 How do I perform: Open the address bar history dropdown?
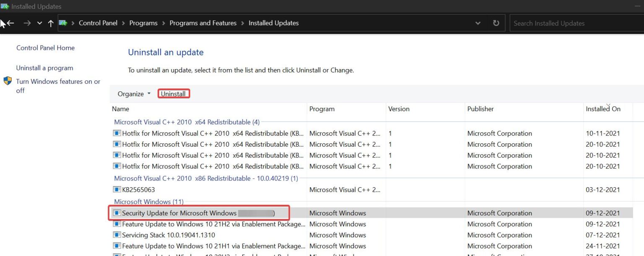(478, 23)
